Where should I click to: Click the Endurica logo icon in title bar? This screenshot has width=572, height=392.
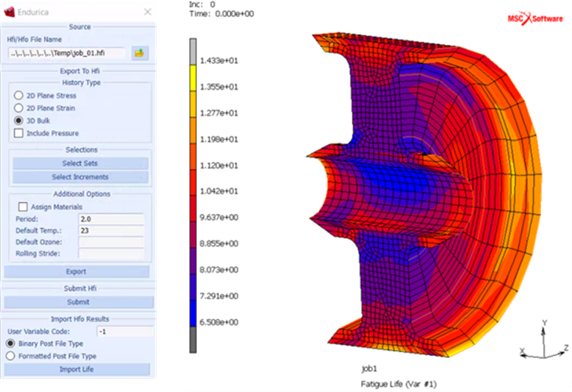(9, 12)
